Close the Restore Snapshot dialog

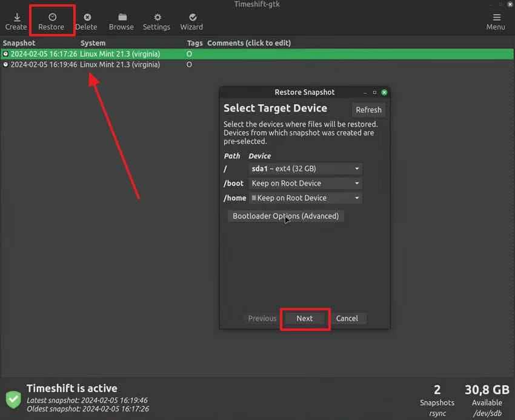(x=384, y=93)
